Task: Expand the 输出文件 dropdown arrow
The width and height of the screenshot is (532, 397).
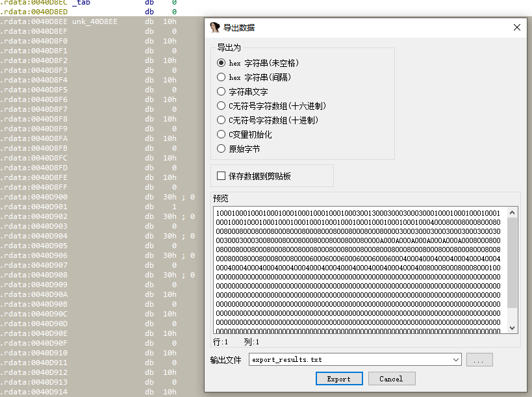Action: point(456,359)
